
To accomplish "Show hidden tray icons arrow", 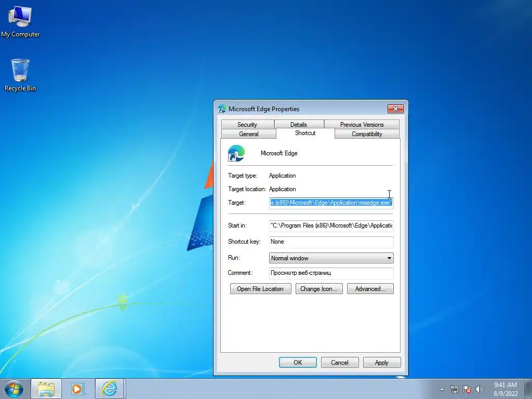I will tap(442, 389).
